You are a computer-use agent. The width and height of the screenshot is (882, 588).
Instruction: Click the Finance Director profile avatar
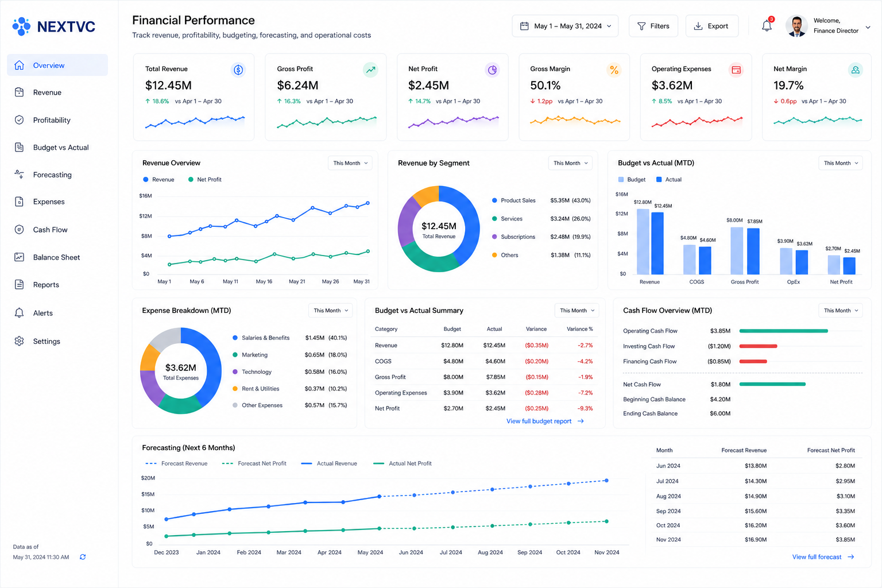[796, 26]
